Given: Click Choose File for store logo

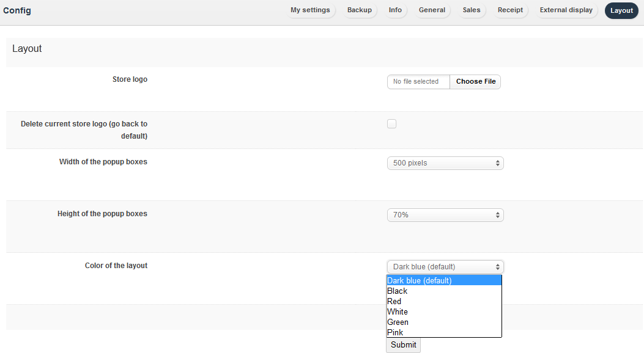Looking at the screenshot, I should pyautogui.click(x=475, y=82).
